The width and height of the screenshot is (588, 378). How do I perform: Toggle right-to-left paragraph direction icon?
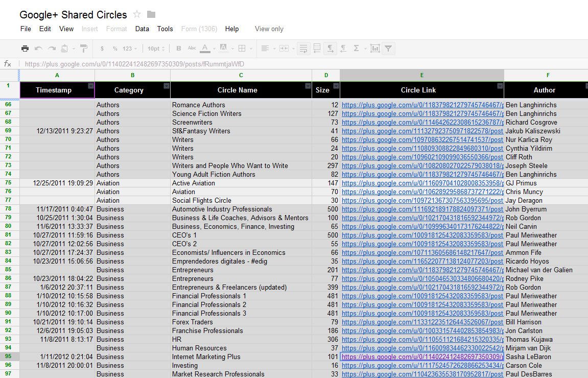[x=343, y=49]
